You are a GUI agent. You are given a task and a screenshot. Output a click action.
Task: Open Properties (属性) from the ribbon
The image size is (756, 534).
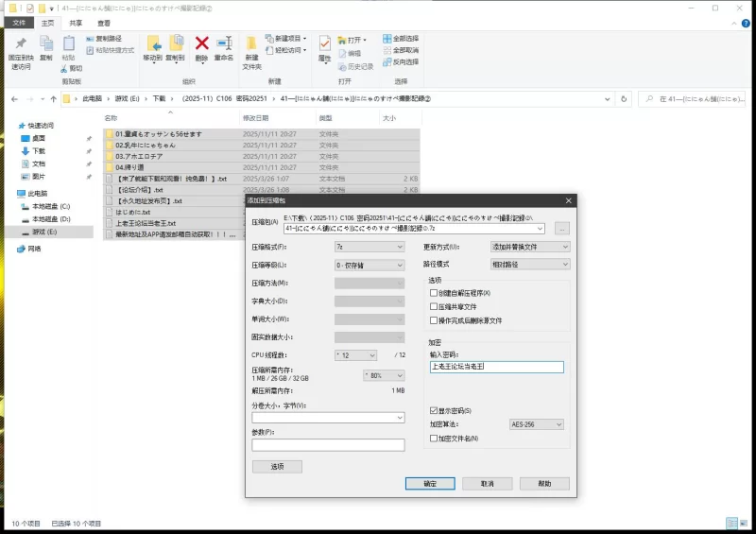[324, 46]
